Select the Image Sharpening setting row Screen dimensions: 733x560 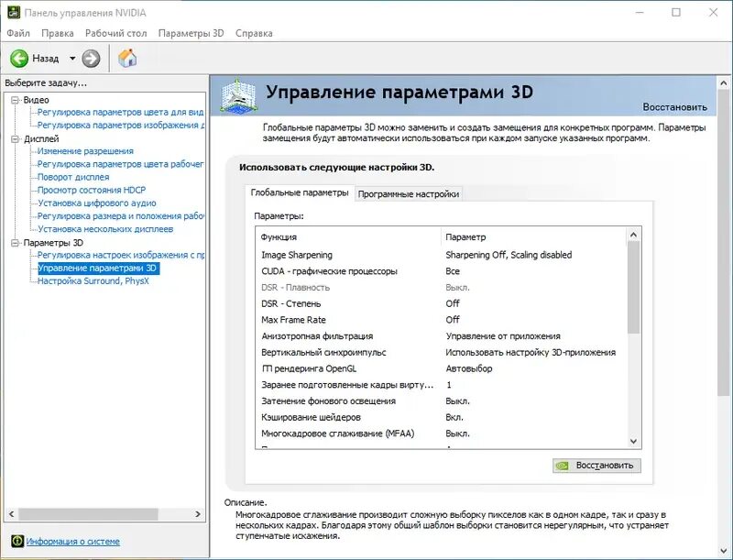point(441,255)
